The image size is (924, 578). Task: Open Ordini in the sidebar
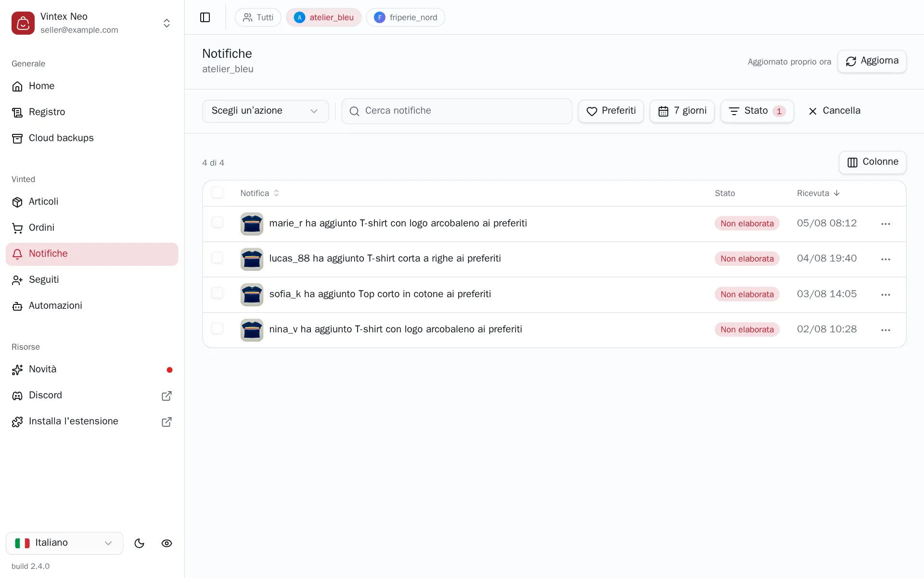[x=92, y=228]
